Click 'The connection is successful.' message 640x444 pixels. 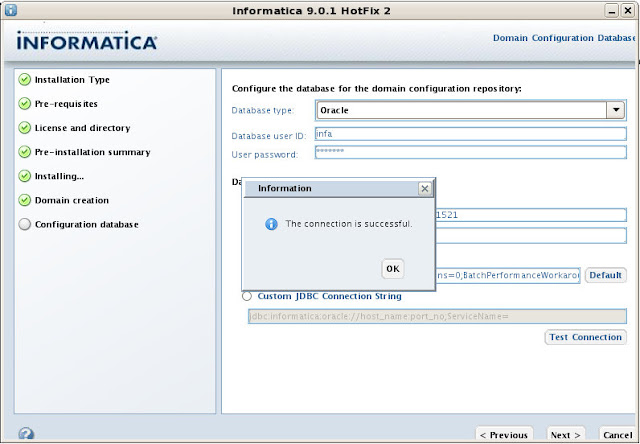point(349,224)
